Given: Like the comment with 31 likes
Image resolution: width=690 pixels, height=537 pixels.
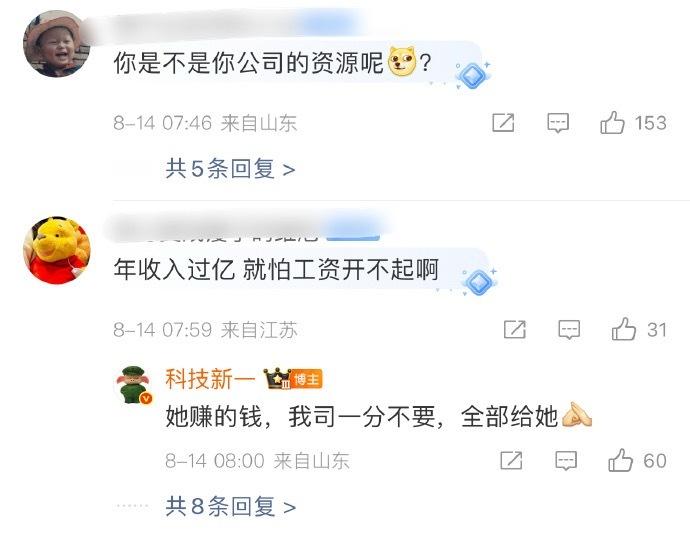Looking at the screenshot, I should 624,329.
